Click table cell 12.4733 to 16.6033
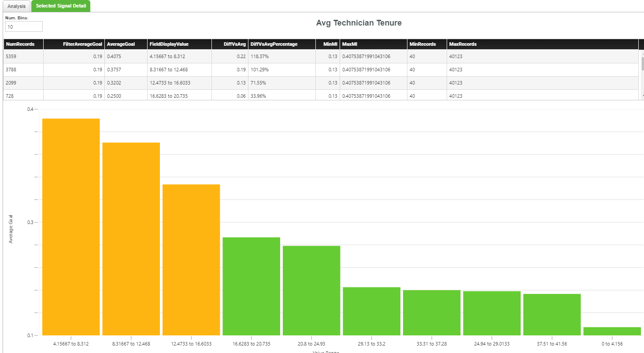This screenshot has height=353, width=644. tap(179, 83)
